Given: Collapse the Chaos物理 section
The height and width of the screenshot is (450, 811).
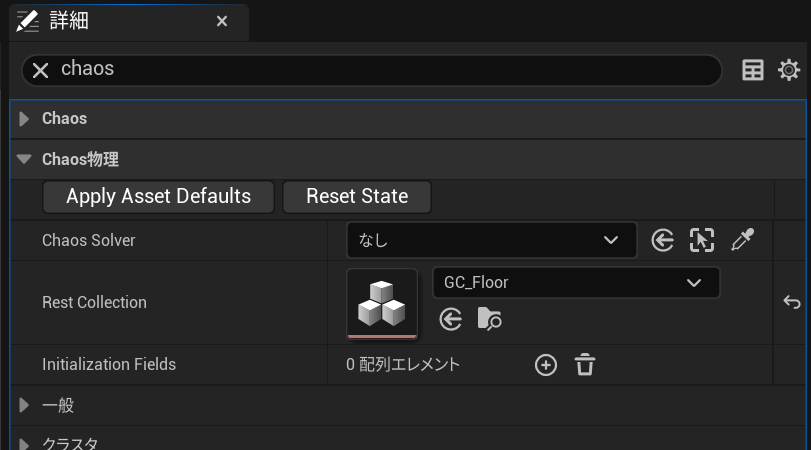Looking at the screenshot, I should (25, 159).
